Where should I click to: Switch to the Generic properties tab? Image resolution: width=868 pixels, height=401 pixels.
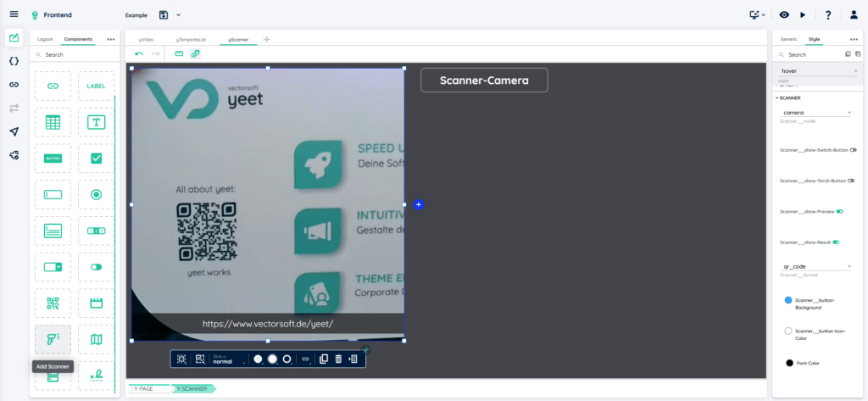(788, 39)
